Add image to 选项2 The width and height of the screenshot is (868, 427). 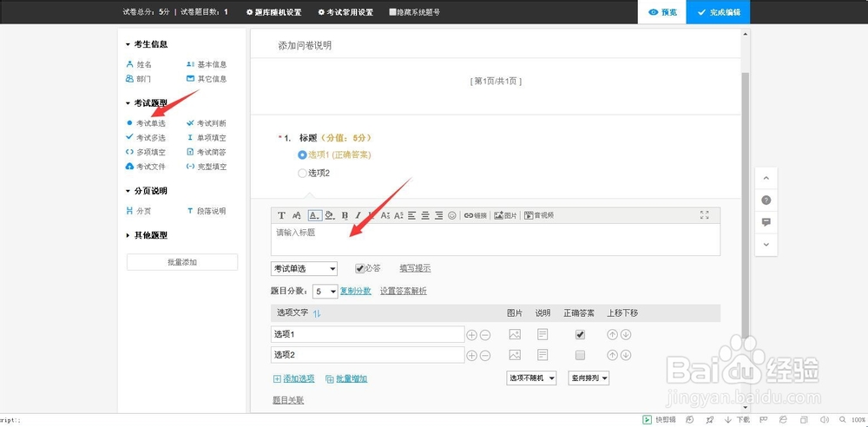point(515,355)
